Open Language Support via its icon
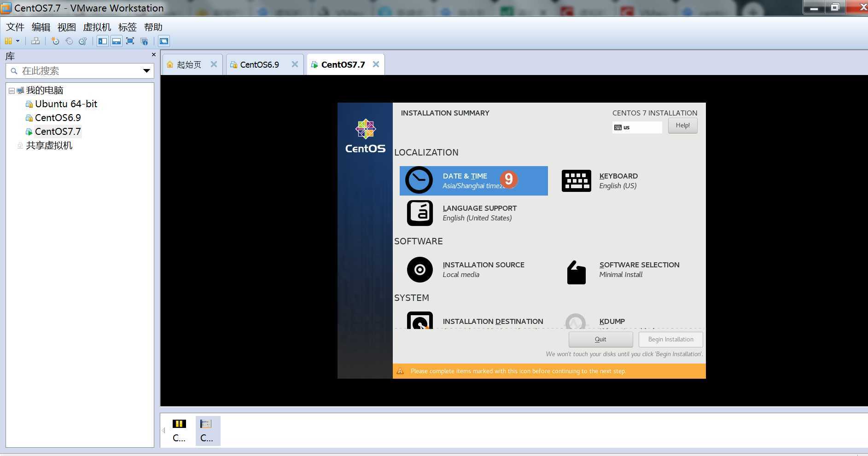The height and width of the screenshot is (456, 868). point(419,213)
